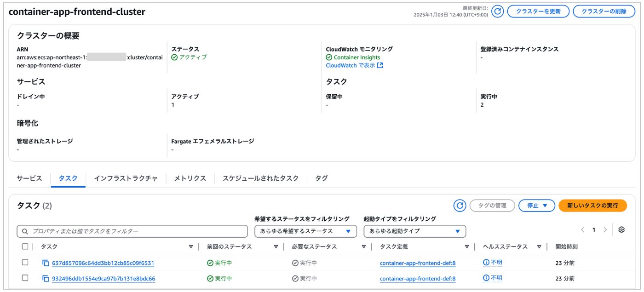Image resolution: width=644 pixels, height=292 pixels.
Task: Expand the 停止 dropdown button
Action: tap(536, 206)
